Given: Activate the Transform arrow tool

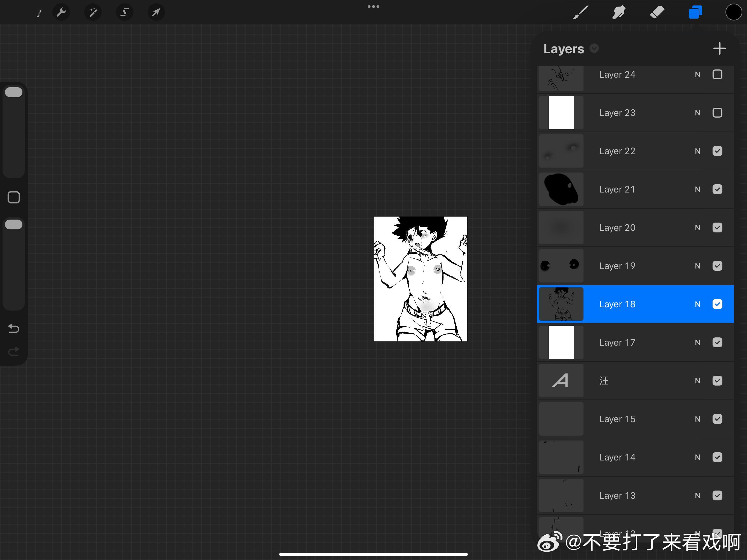Looking at the screenshot, I should 156,13.
